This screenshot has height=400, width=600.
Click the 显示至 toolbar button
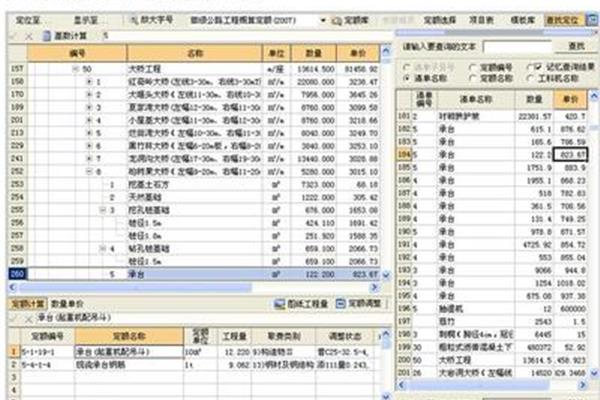[x=86, y=20]
